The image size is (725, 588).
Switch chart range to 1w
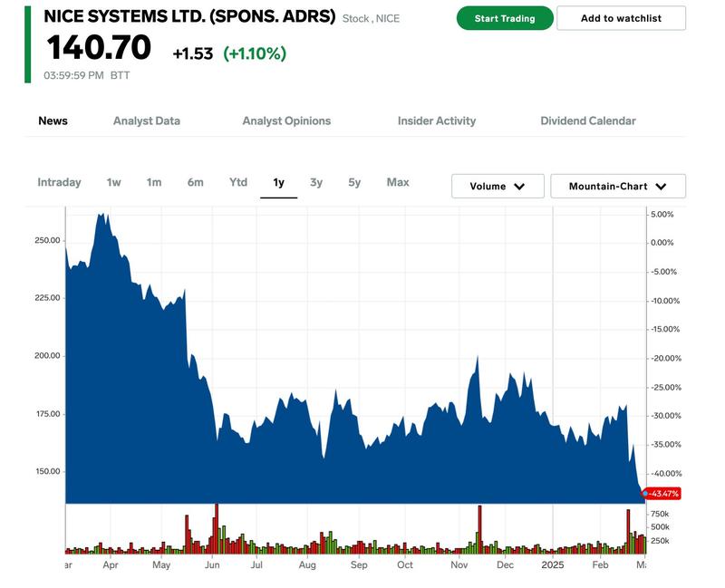pos(113,182)
